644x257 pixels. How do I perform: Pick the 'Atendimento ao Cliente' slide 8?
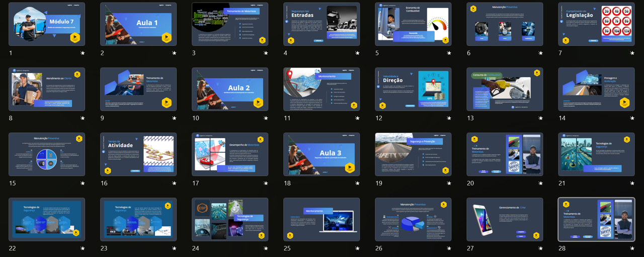pyautogui.click(x=47, y=89)
